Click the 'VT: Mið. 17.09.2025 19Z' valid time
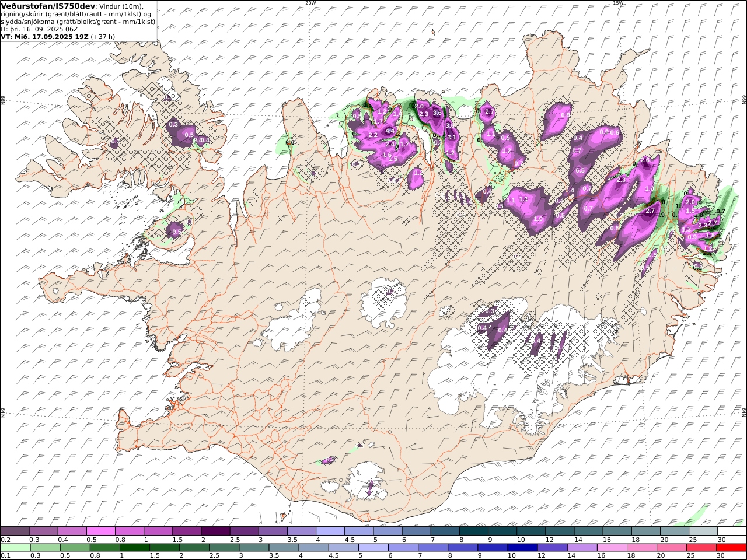This screenshot has height=560, width=747. tap(44, 36)
